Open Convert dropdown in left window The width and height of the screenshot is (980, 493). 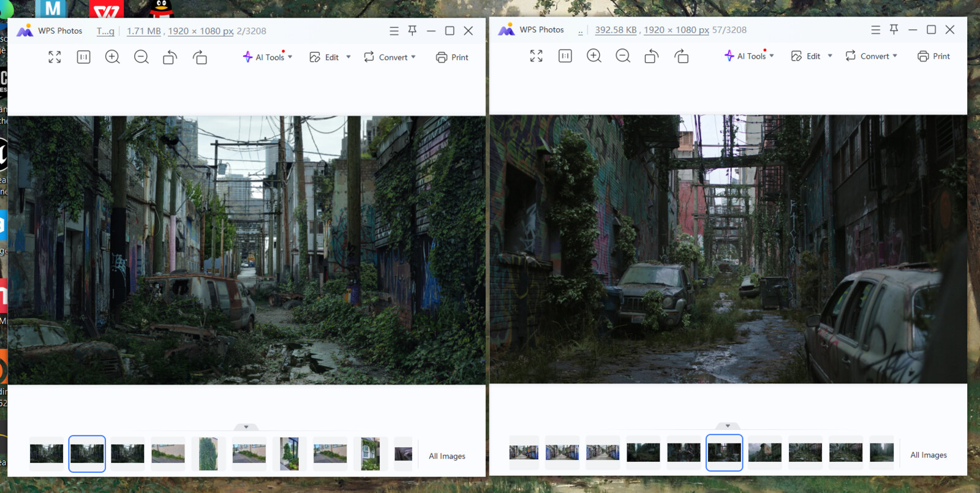click(390, 57)
